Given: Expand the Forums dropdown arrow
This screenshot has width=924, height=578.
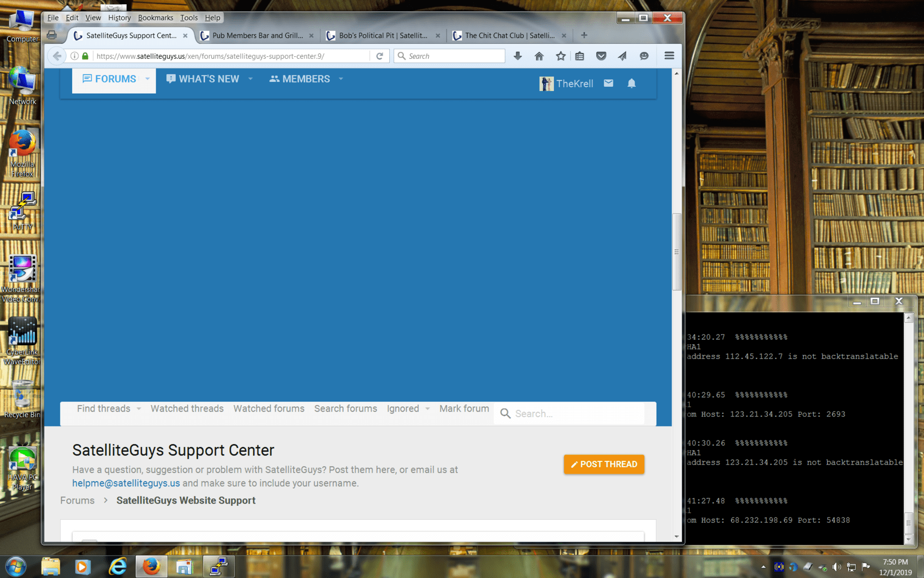Looking at the screenshot, I should pos(148,79).
